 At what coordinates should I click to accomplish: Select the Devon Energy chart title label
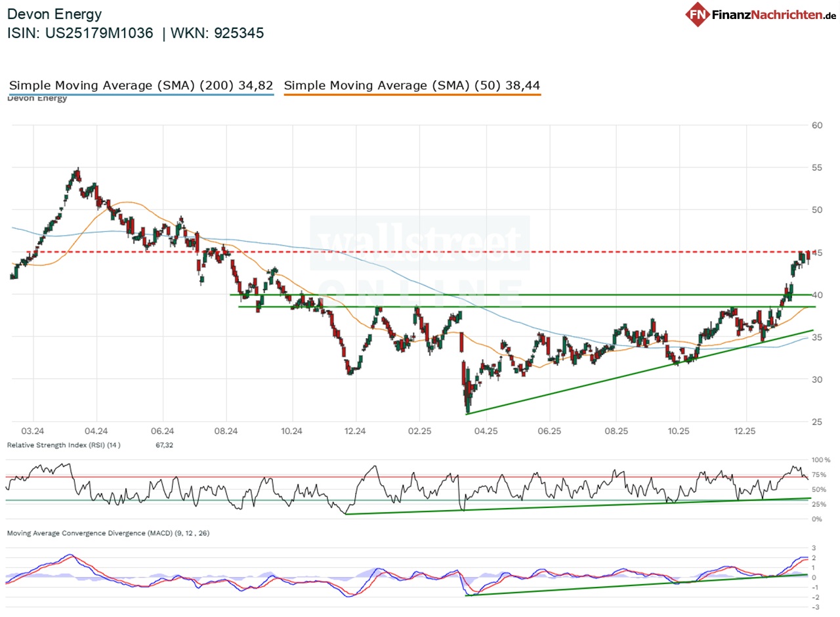tap(55, 13)
